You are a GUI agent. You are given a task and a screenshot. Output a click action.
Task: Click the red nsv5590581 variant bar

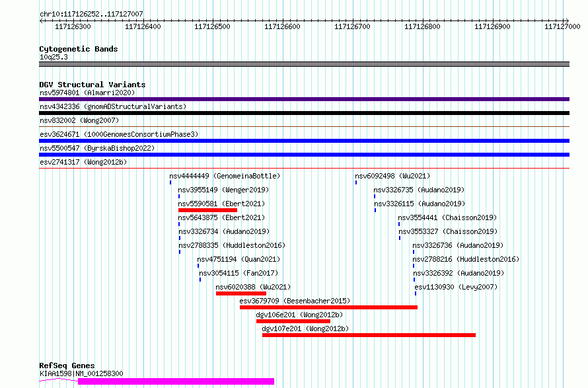tap(207, 210)
